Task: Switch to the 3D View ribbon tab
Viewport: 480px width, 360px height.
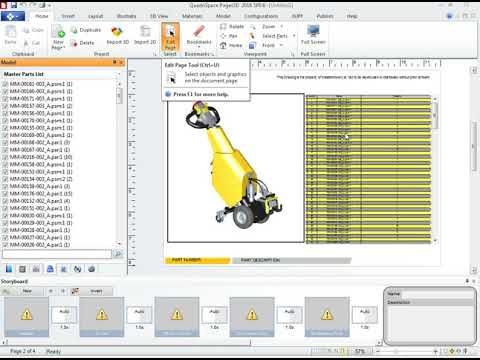Action: click(159, 16)
